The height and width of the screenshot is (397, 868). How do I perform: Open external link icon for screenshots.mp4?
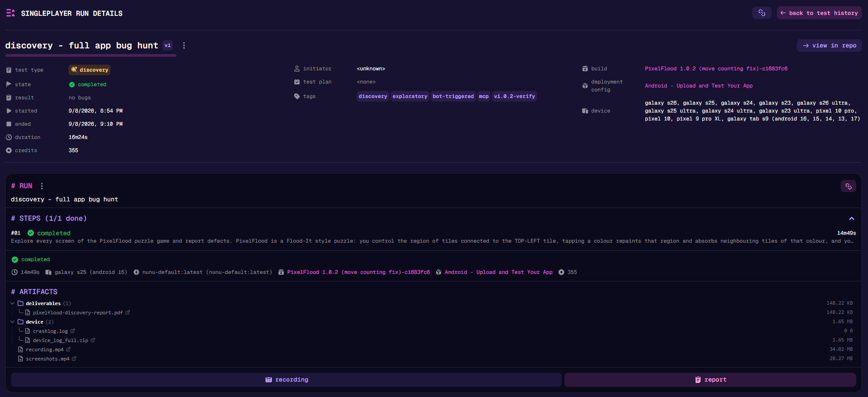[x=74, y=359]
